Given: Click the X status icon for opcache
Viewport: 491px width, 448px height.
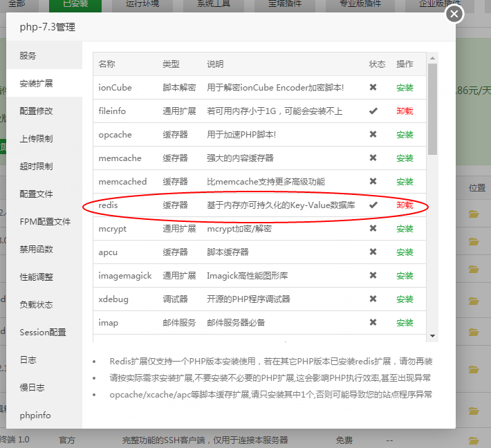Looking at the screenshot, I should tap(373, 135).
